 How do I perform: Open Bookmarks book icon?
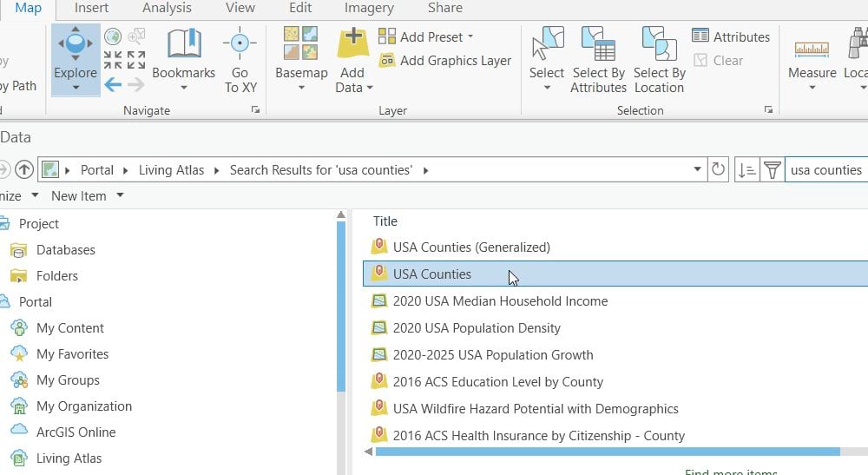click(x=184, y=43)
